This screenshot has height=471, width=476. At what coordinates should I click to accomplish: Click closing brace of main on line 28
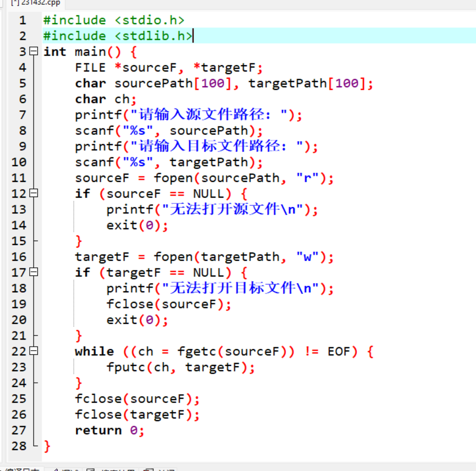pyautogui.click(x=47, y=446)
